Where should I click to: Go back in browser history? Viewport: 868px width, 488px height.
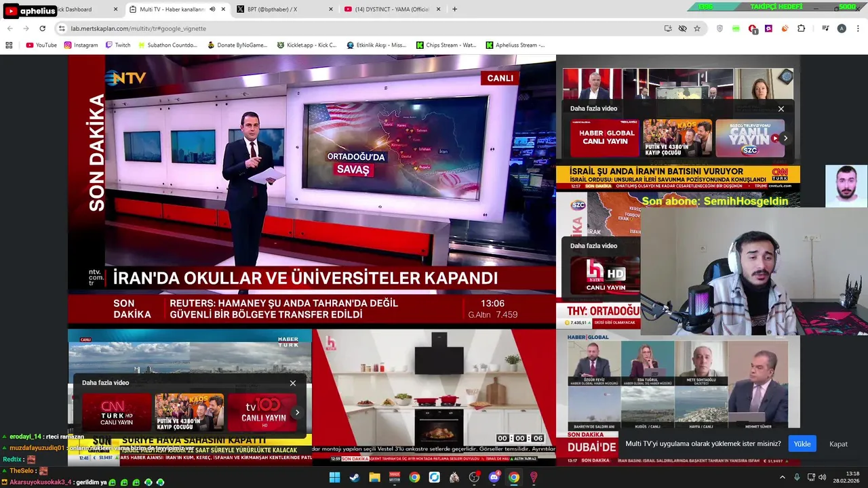pyautogui.click(x=9, y=28)
